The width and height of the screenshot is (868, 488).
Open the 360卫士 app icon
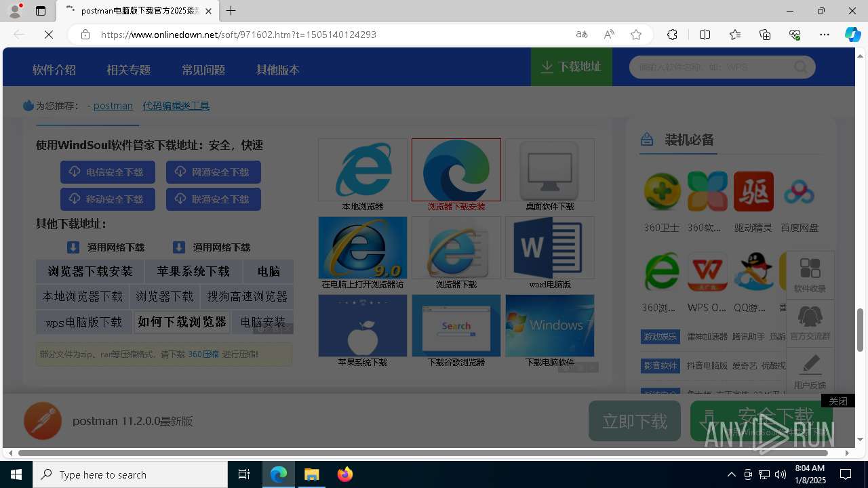[662, 192]
